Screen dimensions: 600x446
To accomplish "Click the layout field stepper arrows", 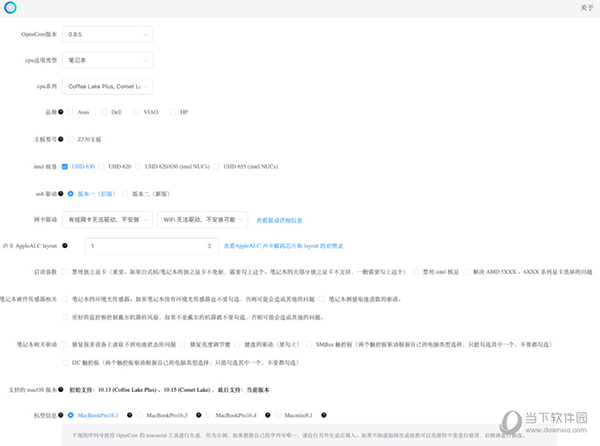I will (209, 246).
